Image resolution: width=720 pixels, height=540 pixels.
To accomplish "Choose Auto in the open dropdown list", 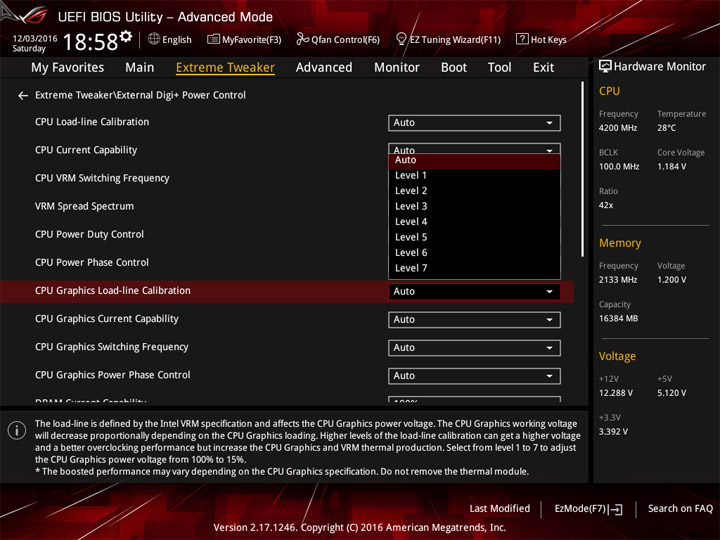I will pos(474,160).
